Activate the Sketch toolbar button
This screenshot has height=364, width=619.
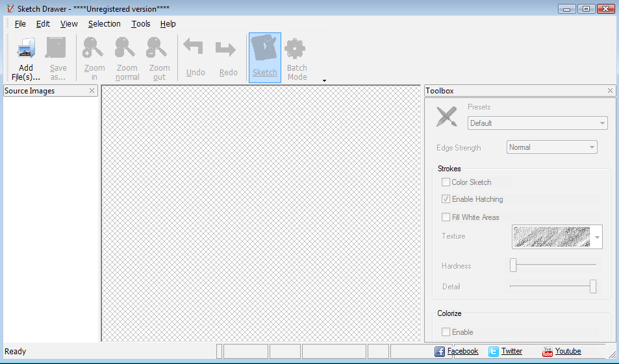click(x=265, y=58)
